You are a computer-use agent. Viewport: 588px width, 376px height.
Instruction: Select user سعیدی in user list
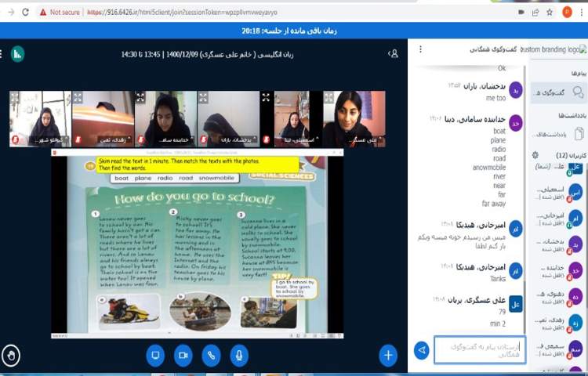[x=559, y=349]
